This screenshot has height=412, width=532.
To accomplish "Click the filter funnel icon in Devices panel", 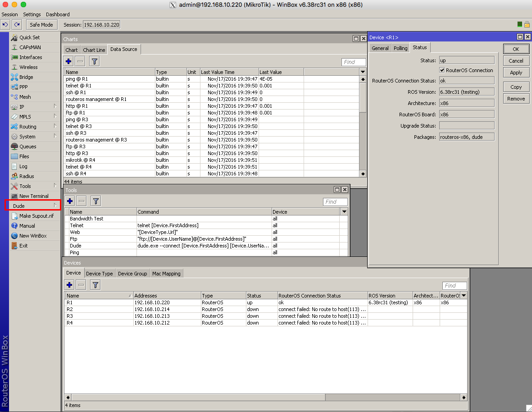I will [95, 284].
